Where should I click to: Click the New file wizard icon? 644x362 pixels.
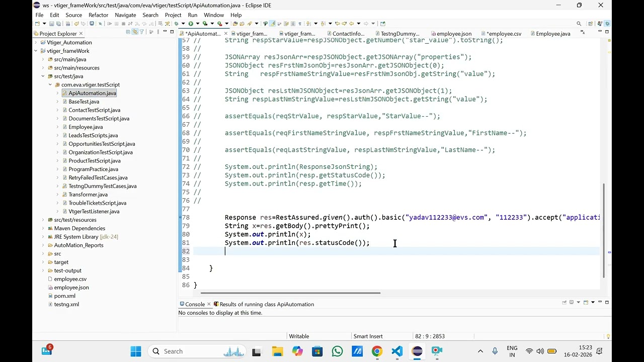37,24
